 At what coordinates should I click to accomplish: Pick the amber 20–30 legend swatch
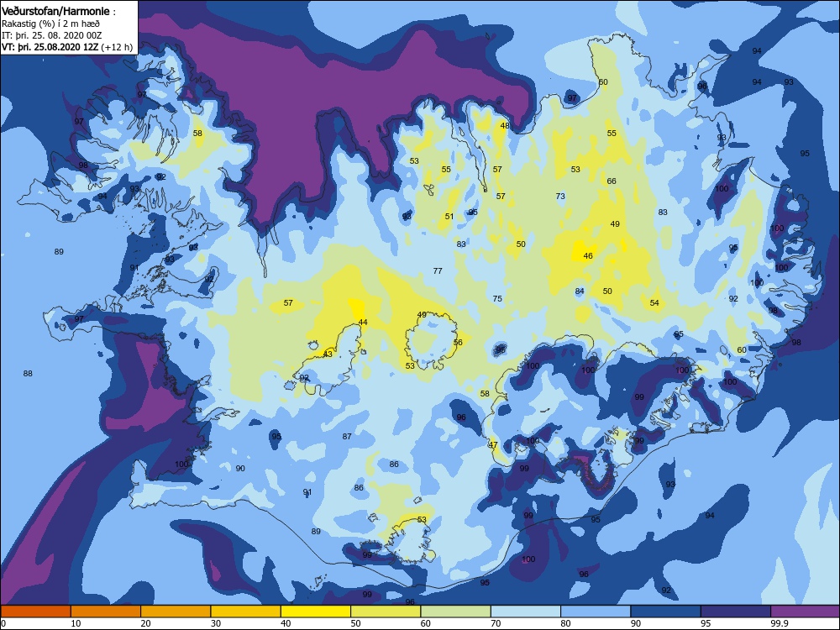[176, 612]
